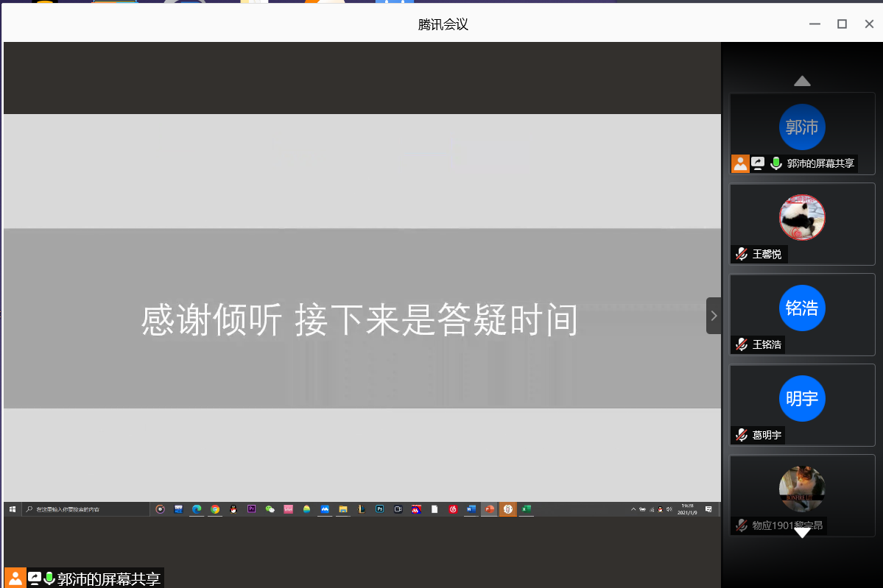Select the 郭沛 presenter avatar
Screen dimensions: 883x588
point(802,127)
